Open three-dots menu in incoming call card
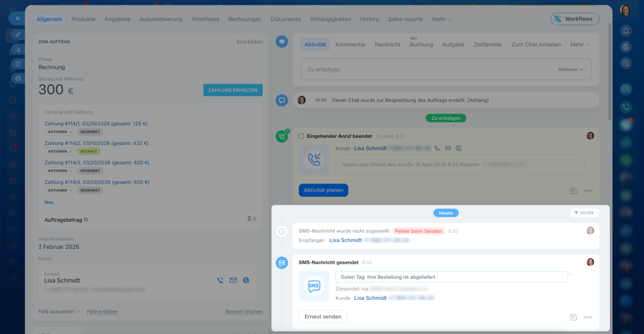The image size is (644, 334). (x=588, y=191)
